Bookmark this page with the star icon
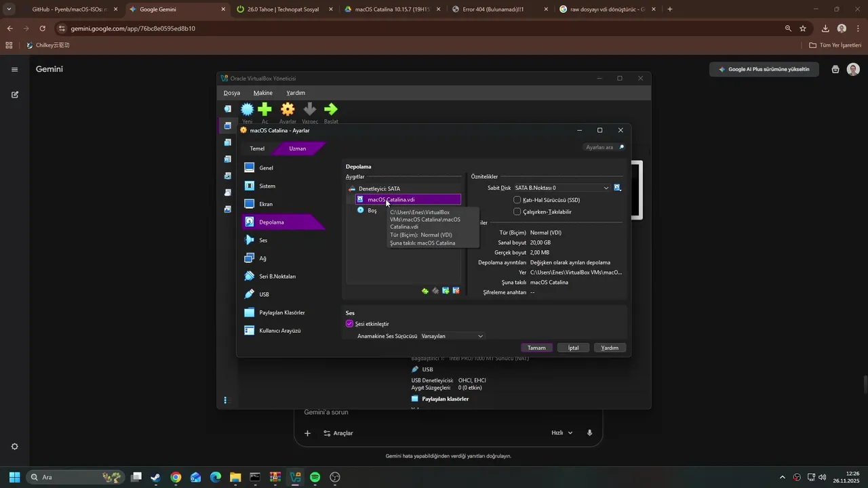This screenshot has width=868, height=488. point(803,28)
